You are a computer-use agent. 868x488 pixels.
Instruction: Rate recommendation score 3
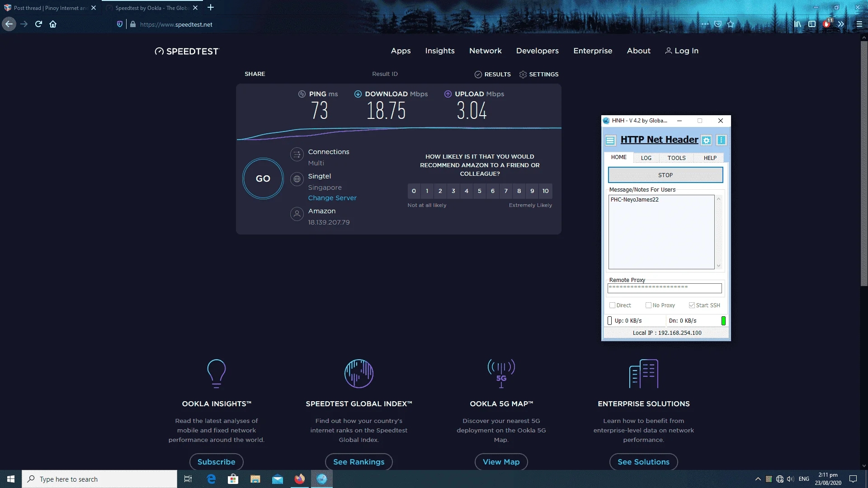(x=453, y=191)
